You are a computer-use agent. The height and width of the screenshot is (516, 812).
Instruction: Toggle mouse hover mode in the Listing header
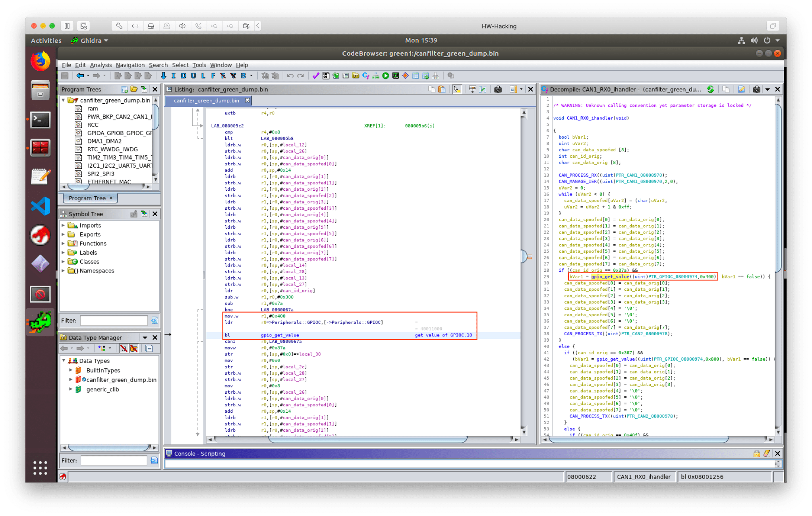pyautogui.click(x=456, y=89)
